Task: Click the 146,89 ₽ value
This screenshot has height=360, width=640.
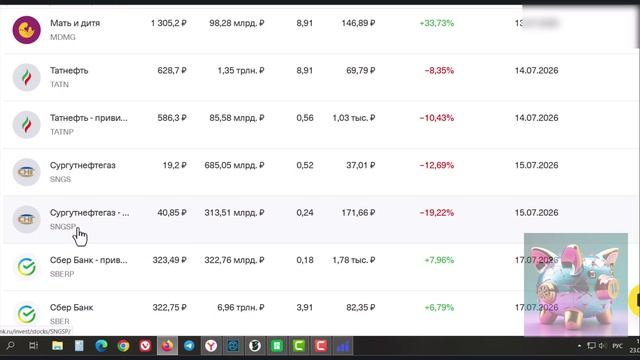Action: point(358,23)
